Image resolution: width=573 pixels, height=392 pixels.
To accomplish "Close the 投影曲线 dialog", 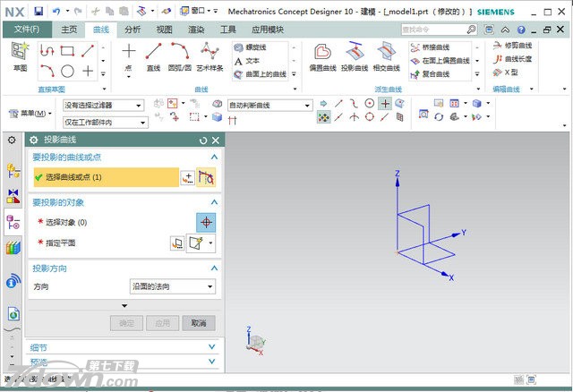I will (216, 141).
